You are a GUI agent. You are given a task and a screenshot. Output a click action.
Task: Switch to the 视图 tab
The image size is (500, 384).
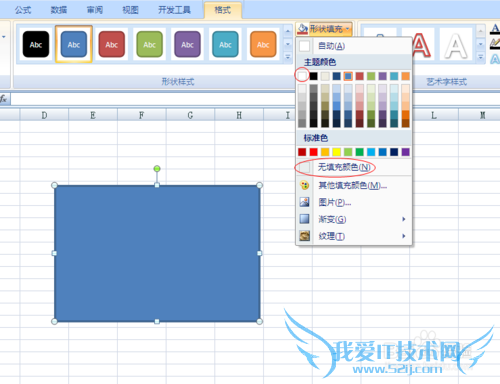tap(130, 10)
